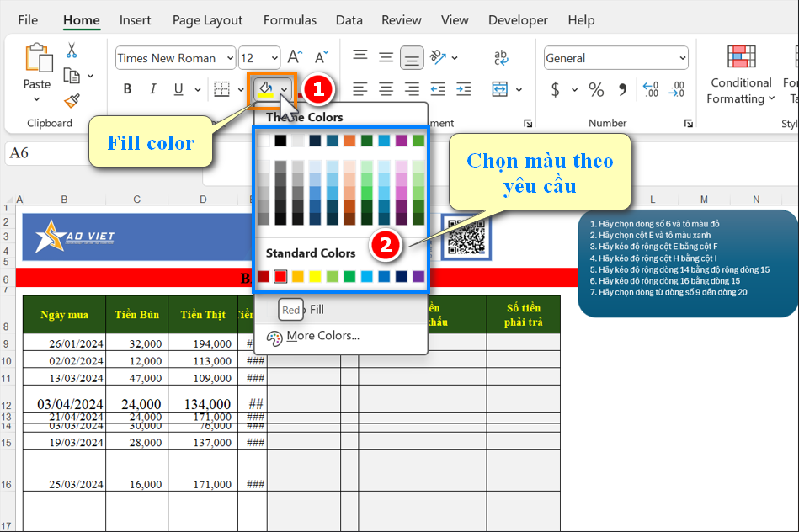This screenshot has width=799, height=532.
Task: Click the Increase Font Size icon
Action: click(x=295, y=57)
